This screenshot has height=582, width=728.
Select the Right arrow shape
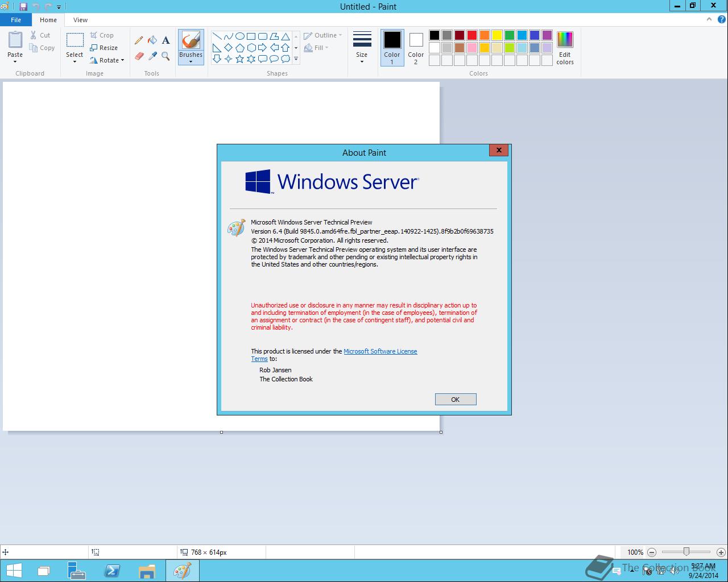(x=262, y=47)
